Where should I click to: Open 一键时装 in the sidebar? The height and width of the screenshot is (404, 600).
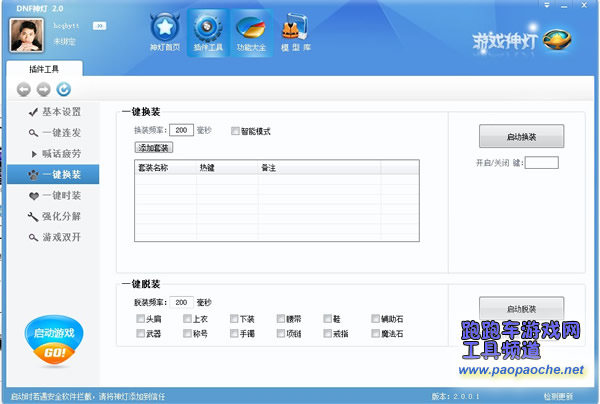(x=54, y=195)
